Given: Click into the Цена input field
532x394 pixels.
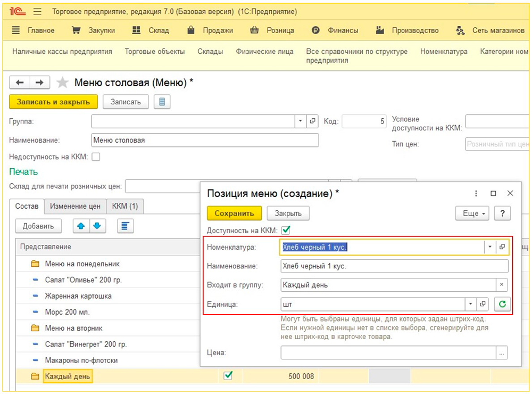Looking at the screenshot, I should click(388, 352).
